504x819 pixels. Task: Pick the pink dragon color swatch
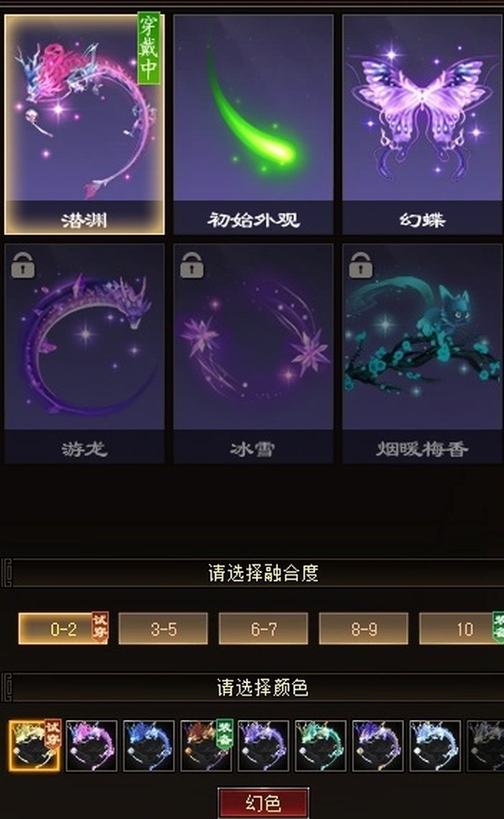(x=92, y=745)
